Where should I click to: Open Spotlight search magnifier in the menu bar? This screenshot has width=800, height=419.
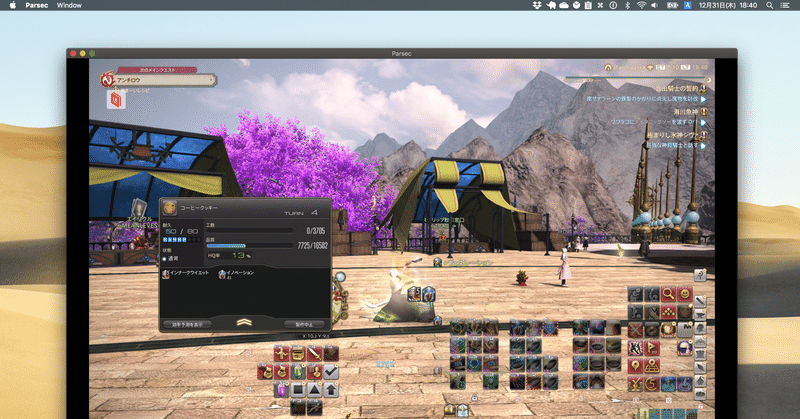pyautogui.click(x=769, y=5)
